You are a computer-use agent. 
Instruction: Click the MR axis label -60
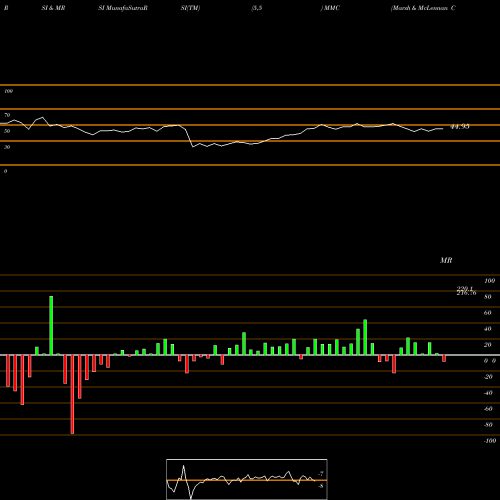point(488,409)
